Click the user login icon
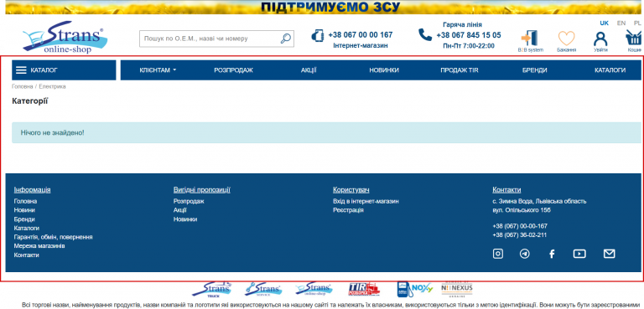Image resolution: width=644 pixels, height=309 pixels. (x=600, y=39)
